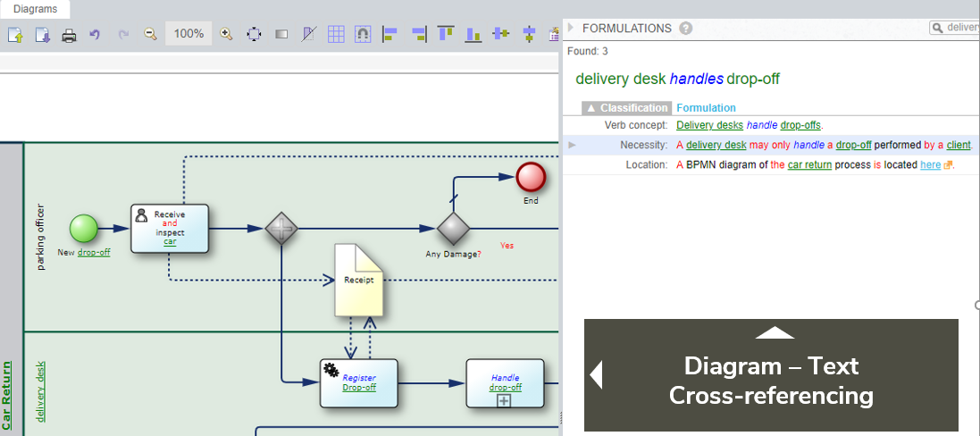The image size is (980, 436).
Task: Expand the FORMULATIONS panel triangle
Action: click(571, 28)
